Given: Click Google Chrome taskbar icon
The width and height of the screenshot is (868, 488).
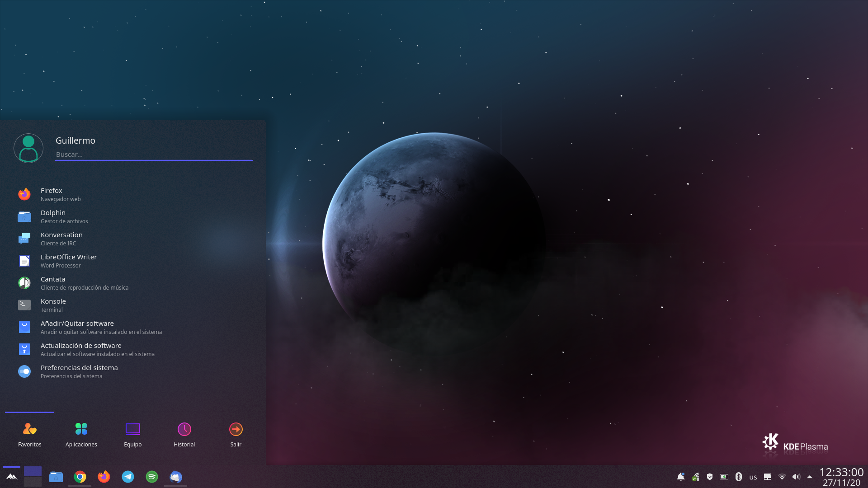Looking at the screenshot, I should (x=80, y=477).
